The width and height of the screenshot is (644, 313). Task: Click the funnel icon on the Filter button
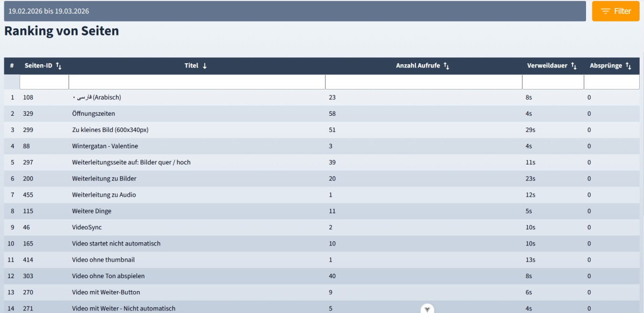[606, 11]
